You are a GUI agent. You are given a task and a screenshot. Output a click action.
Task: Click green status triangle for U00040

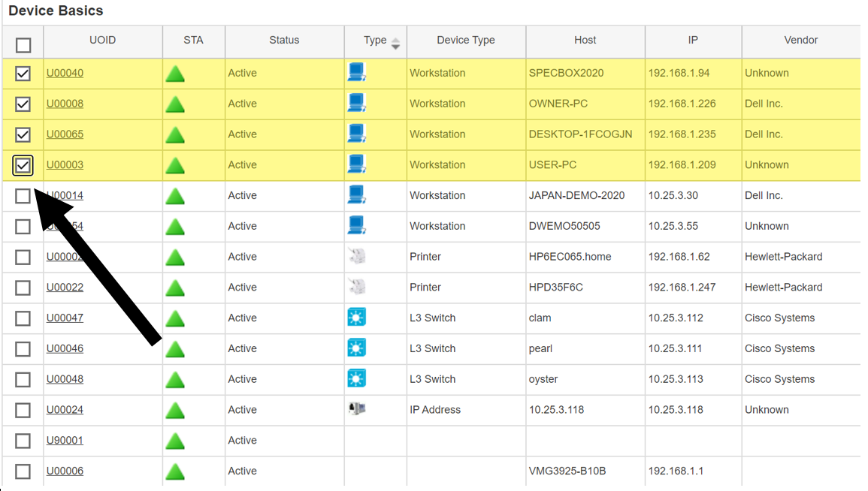[x=175, y=74]
